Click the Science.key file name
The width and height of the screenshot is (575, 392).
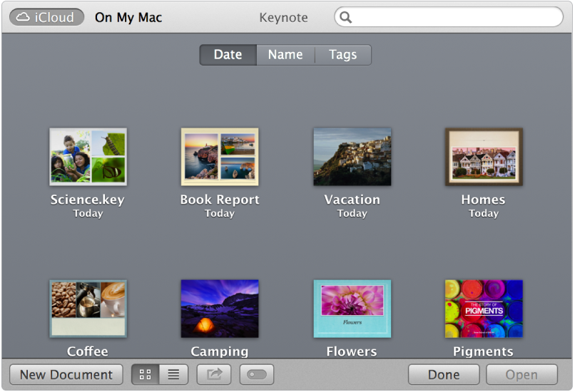(x=87, y=200)
